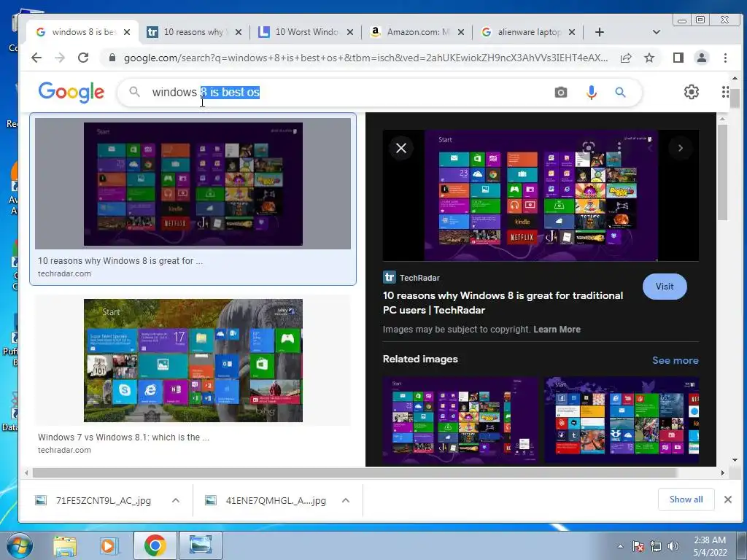Select the '10 reasons why Windows 8' thumbnail

pos(193,184)
